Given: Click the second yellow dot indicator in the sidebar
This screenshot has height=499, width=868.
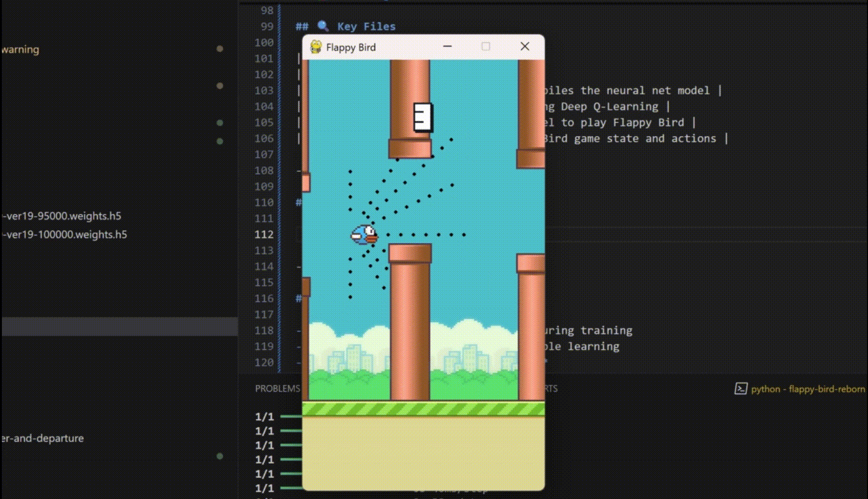Looking at the screenshot, I should pyautogui.click(x=219, y=86).
